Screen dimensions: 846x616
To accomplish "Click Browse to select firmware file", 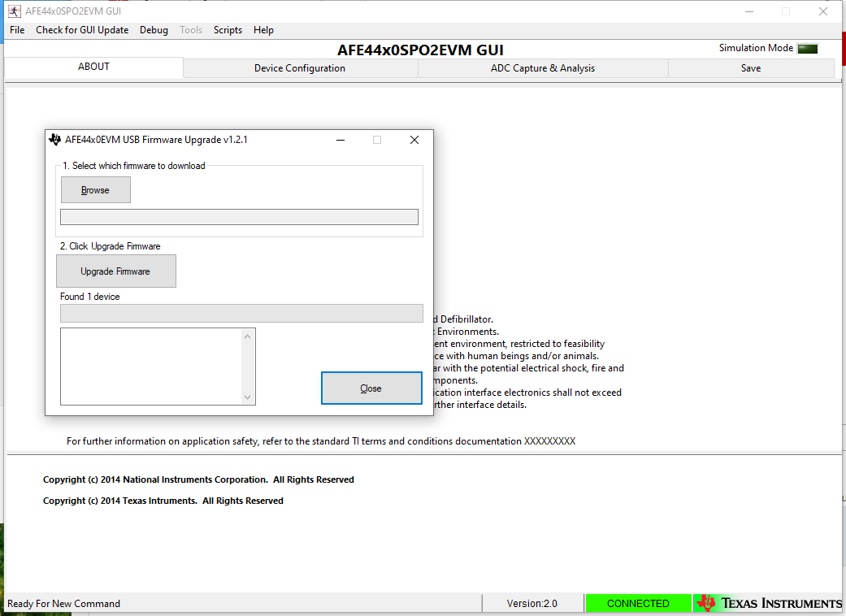I will (x=96, y=190).
